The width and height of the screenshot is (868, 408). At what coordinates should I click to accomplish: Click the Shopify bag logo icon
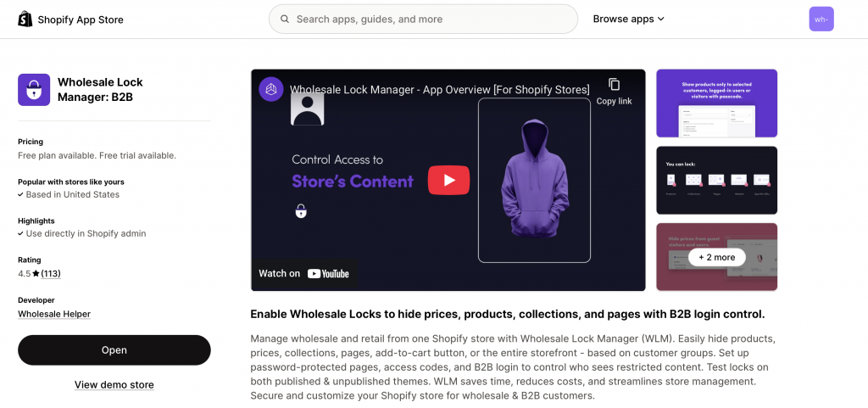[x=25, y=20]
